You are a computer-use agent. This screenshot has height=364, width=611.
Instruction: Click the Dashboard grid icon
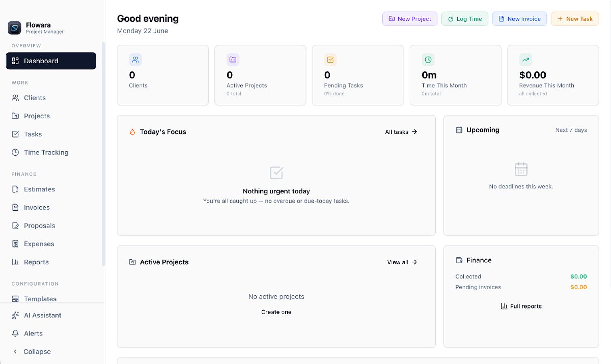(x=15, y=61)
